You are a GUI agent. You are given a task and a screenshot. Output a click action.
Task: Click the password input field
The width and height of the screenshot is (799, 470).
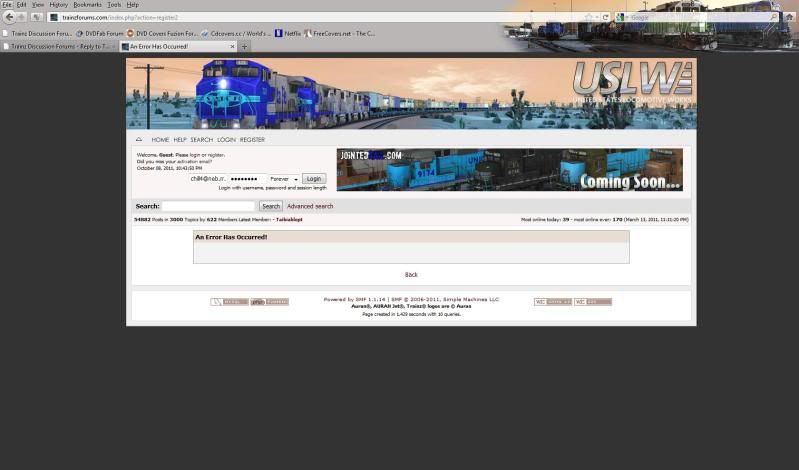coord(247,179)
